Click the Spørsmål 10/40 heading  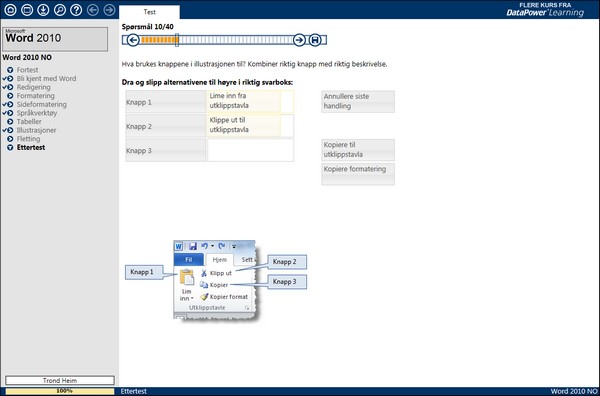point(148,27)
